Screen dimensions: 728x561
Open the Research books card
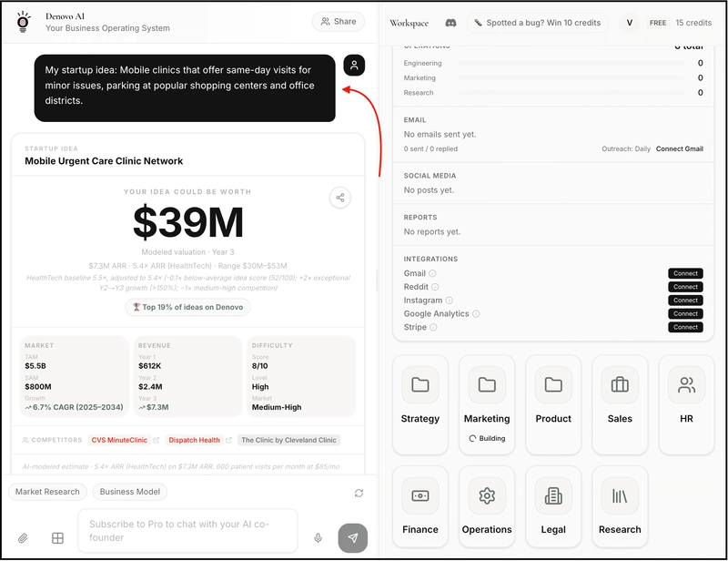620,506
